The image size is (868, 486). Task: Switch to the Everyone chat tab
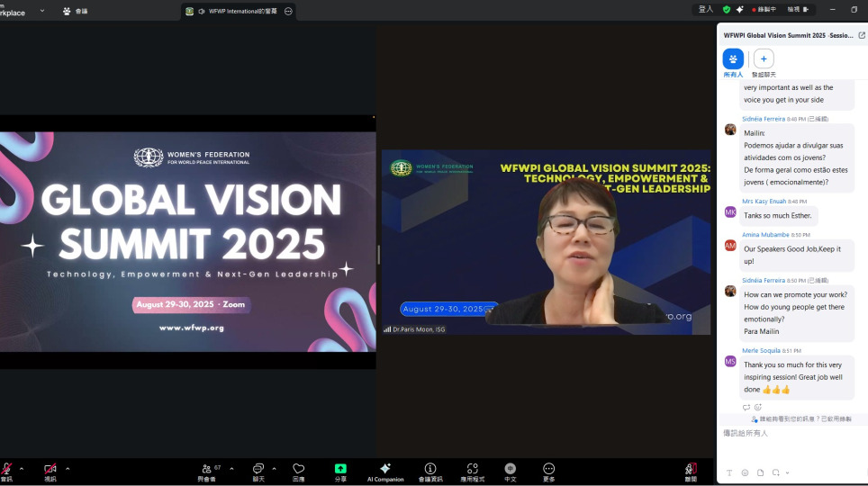pos(733,59)
